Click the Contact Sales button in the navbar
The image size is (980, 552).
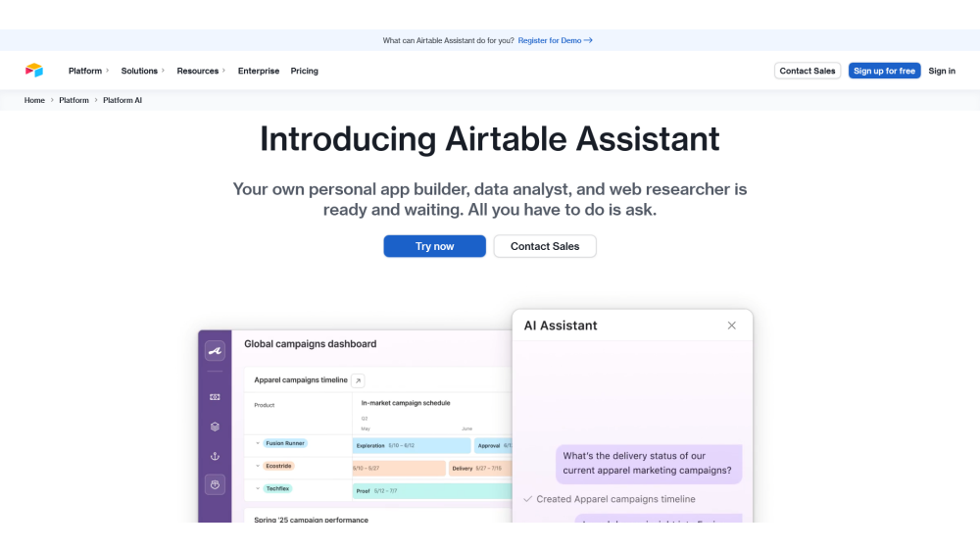[807, 71]
